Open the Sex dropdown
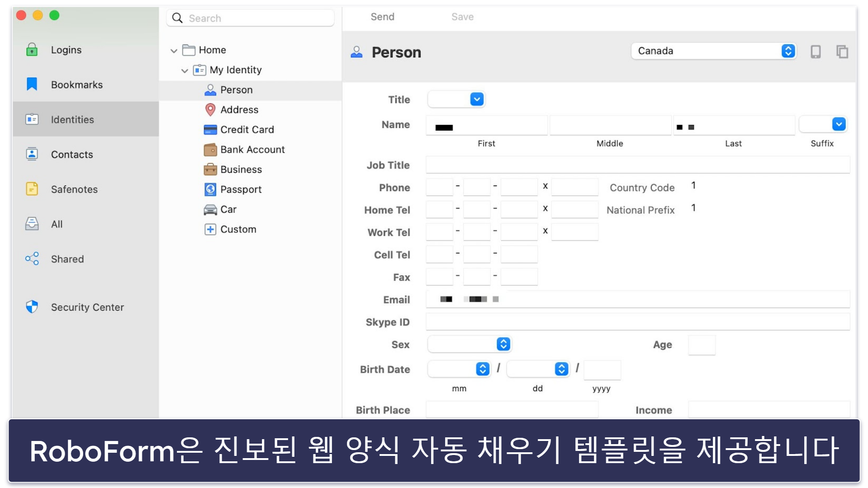Viewport: 868px width, 488px height. (x=469, y=344)
